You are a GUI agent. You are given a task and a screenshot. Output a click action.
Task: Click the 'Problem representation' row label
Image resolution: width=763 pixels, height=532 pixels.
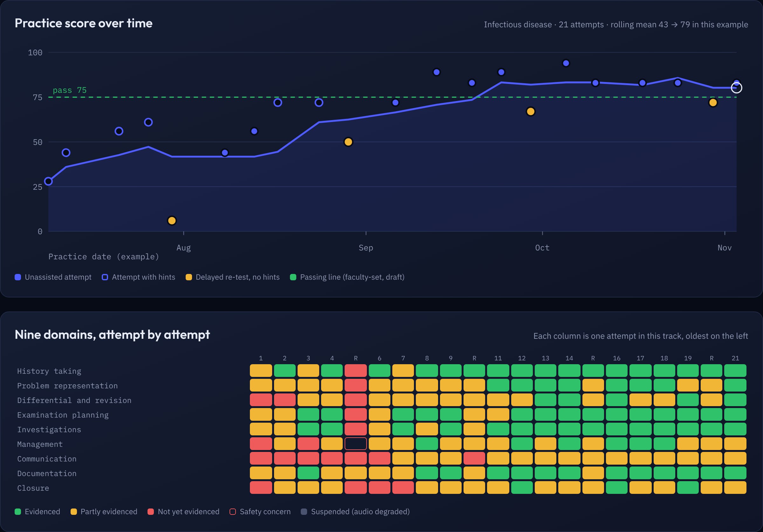[x=67, y=385]
